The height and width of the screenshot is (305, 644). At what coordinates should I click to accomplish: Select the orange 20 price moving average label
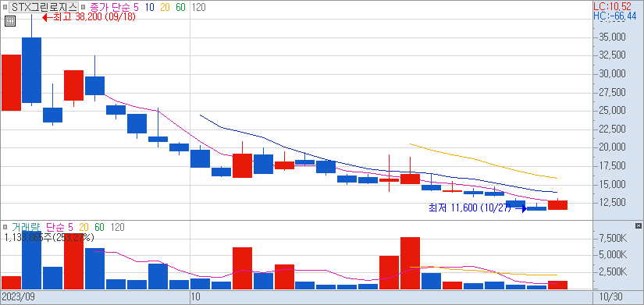tap(165, 7)
